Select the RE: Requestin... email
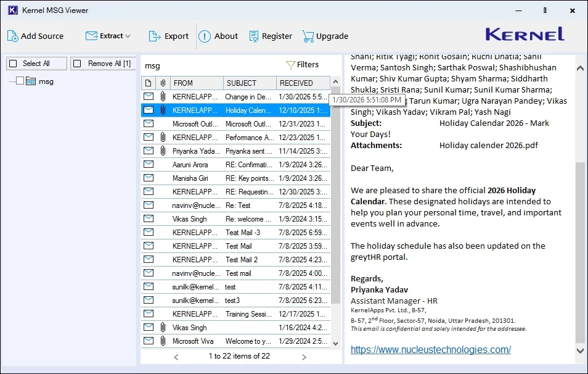Viewport: 588px width, 374px height. tap(235, 191)
